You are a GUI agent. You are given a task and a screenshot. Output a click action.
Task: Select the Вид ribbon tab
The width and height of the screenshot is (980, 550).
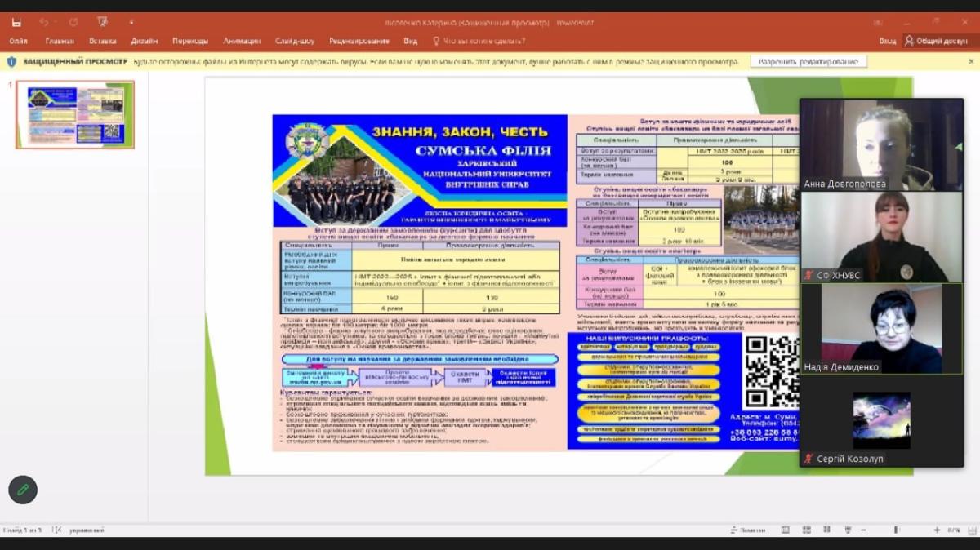pos(410,41)
